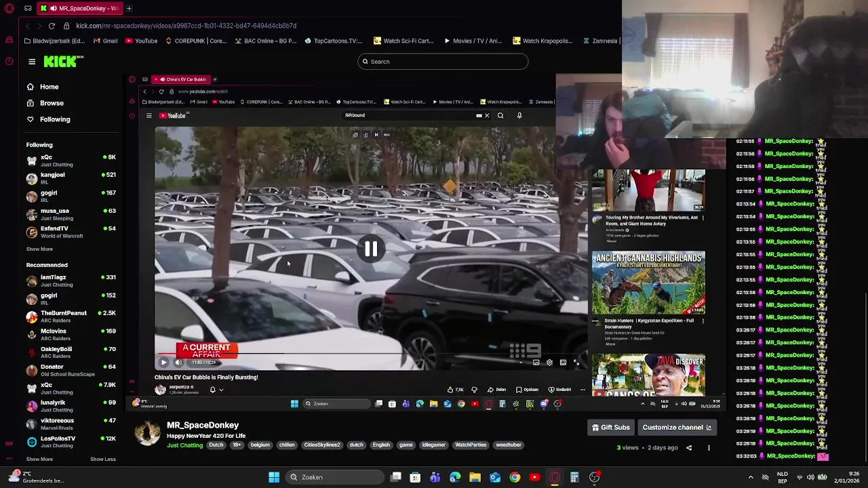Image resolution: width=868 pixels, height=488 pixels.
Task: Expand Recommended list with Show More
Action: point(39,459)
